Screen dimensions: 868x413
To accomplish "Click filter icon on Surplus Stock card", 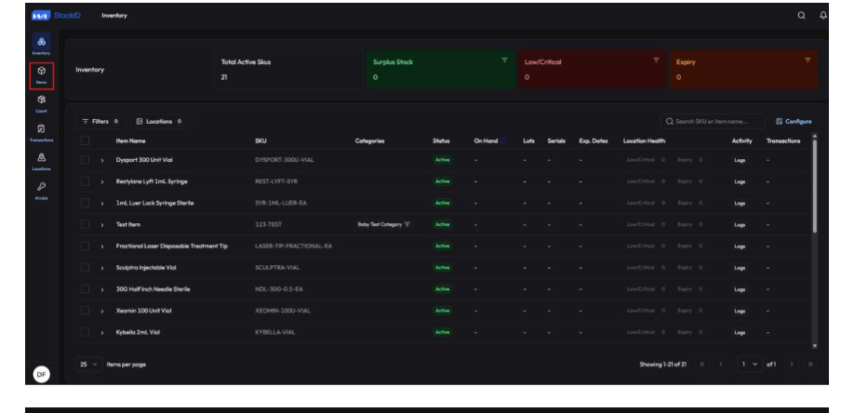I will [x=504, y=60].
